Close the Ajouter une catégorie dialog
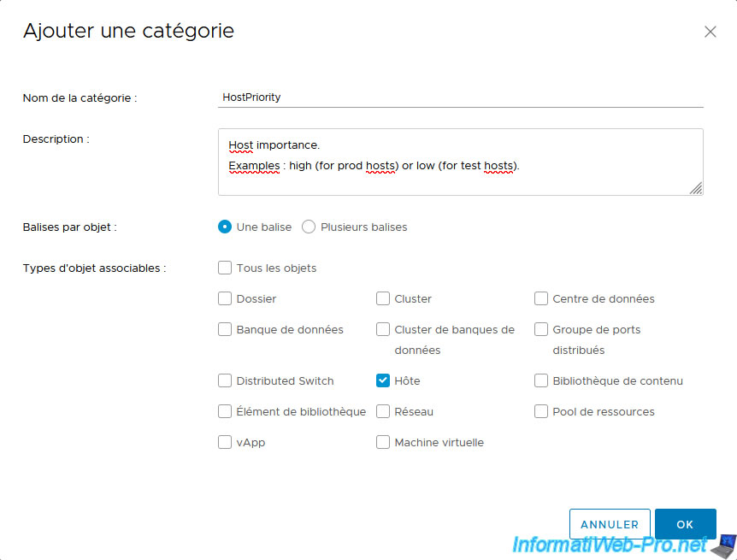 point(710,32)
